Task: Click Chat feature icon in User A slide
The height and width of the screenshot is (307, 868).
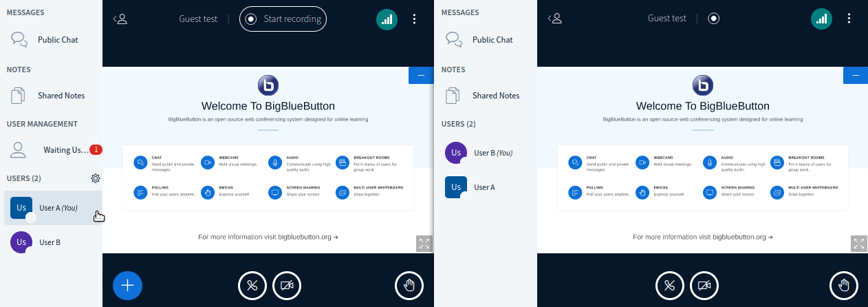Action: [x=140, y=162]
